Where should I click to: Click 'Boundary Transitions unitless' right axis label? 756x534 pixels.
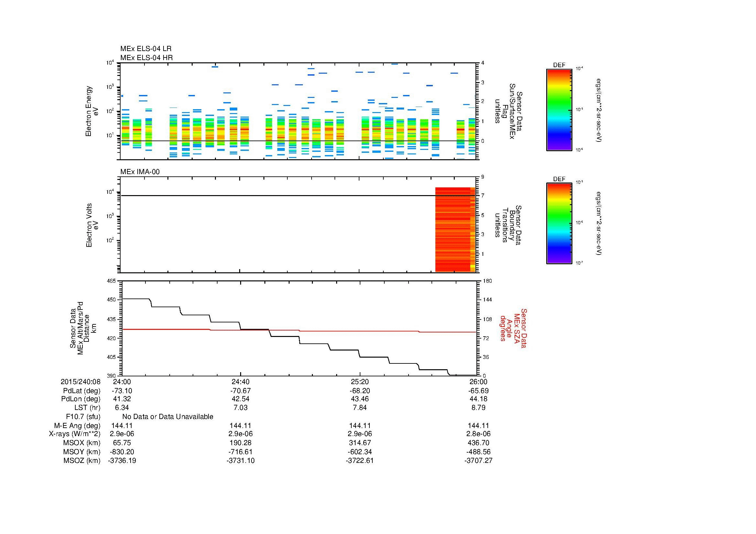pyautogui.click(x=508, y=225)
